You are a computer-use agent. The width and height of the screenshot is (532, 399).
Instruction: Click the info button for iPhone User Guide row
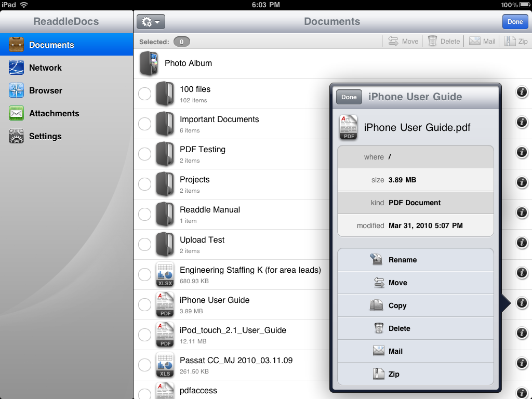[x=522, y=303]
